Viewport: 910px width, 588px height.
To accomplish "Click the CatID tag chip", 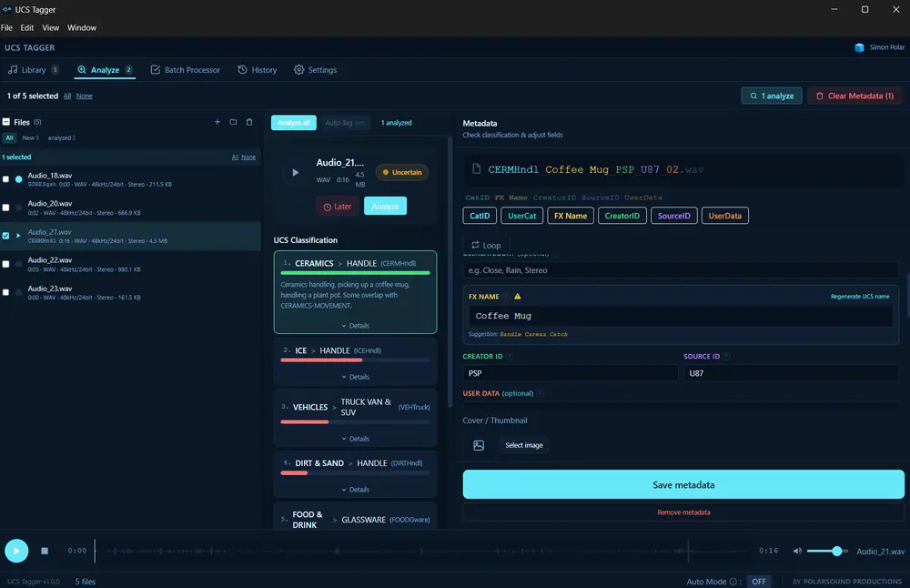I will pos(480,216).
